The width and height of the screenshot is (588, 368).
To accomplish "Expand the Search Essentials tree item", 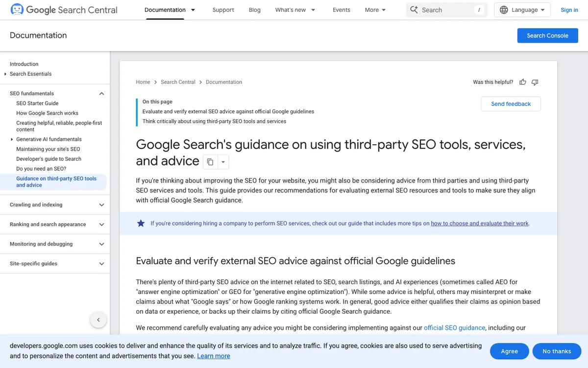I will pyautogui.click(x=5, y=74).
